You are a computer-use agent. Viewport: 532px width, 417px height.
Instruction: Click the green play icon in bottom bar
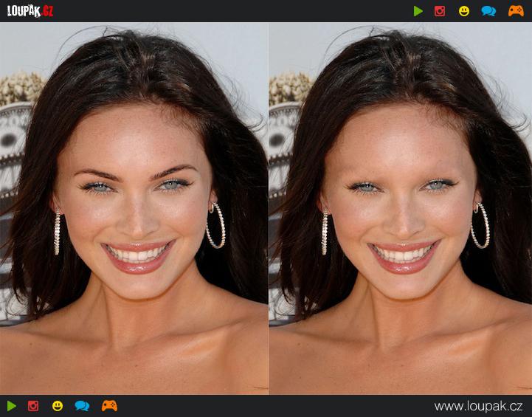[12, 406]
